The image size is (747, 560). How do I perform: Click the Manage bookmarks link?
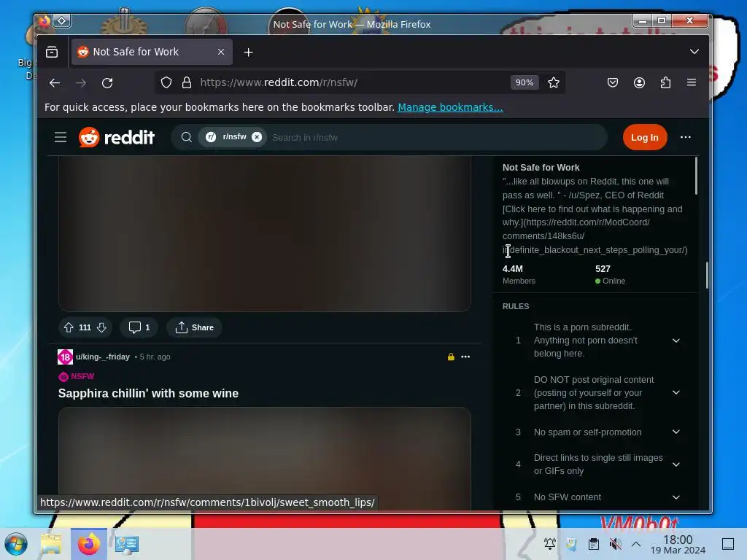point(450,107)
